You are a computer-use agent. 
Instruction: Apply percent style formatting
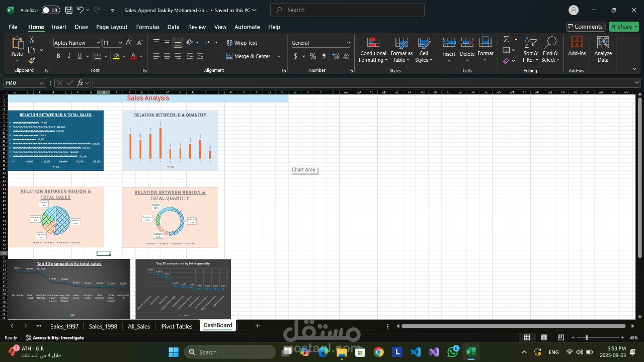(x=313, y=56)
